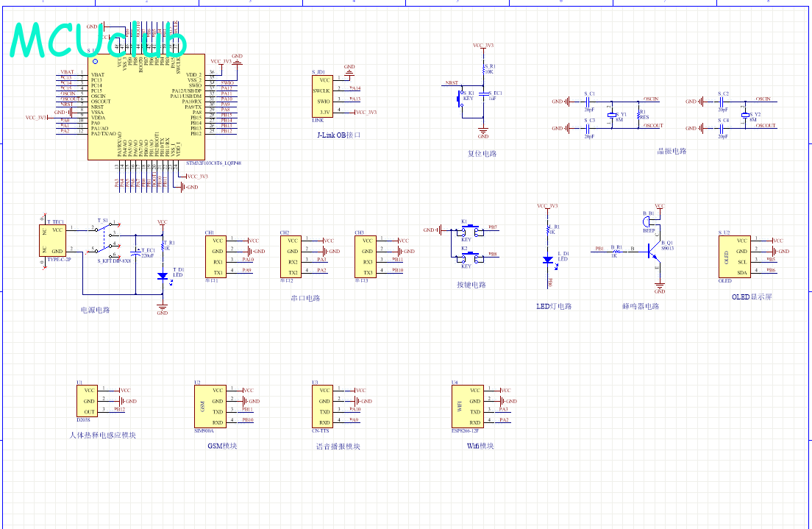This screenshot has height=529, width=812.
Task: Select the S_Y1 8M crystal
Action: 612,115
